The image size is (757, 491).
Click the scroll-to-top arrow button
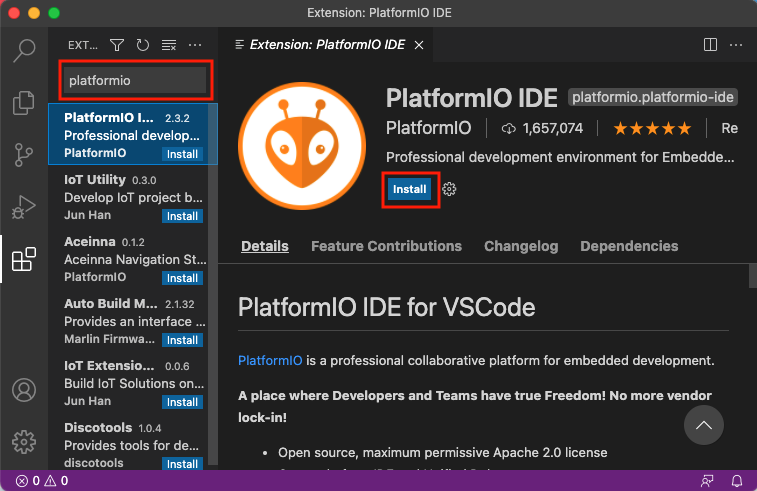tap(703, 426)
